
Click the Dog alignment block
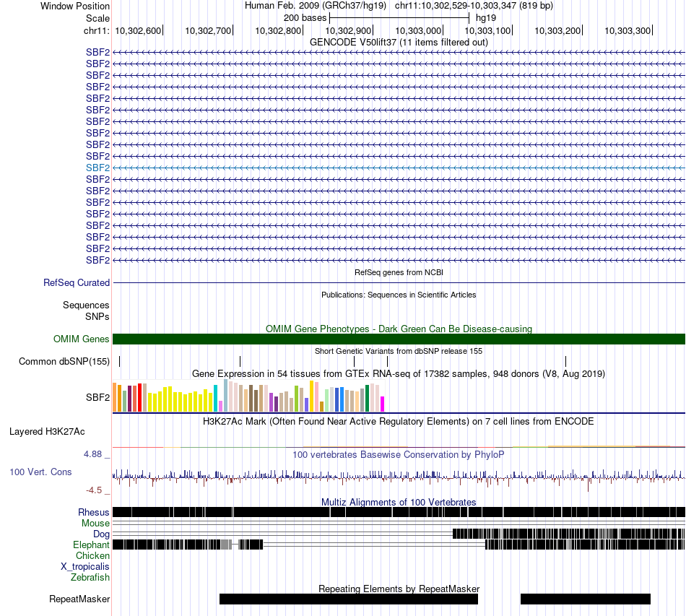tap(569, 533)
